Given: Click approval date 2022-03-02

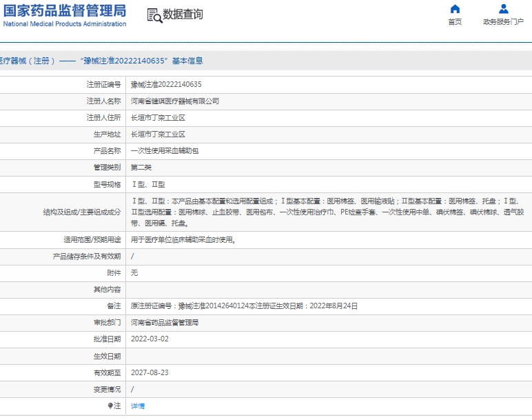Looking at the screenshot, I should click(x=150, y=339).
